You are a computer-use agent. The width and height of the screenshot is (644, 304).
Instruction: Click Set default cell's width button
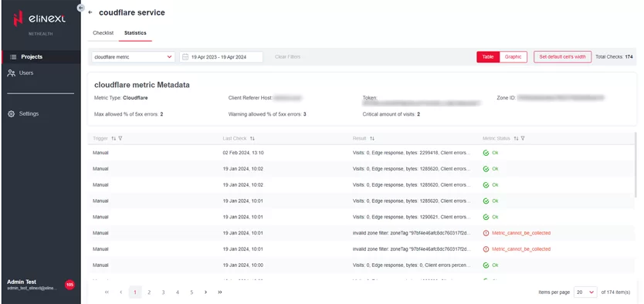562,57
